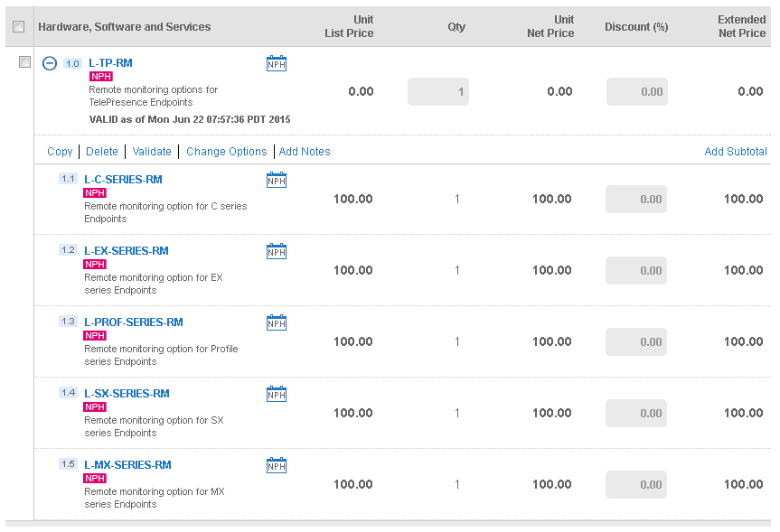Select Delete in the line action bar
The height and width of the screenshot is (532, 780).
tap(102, 152)
